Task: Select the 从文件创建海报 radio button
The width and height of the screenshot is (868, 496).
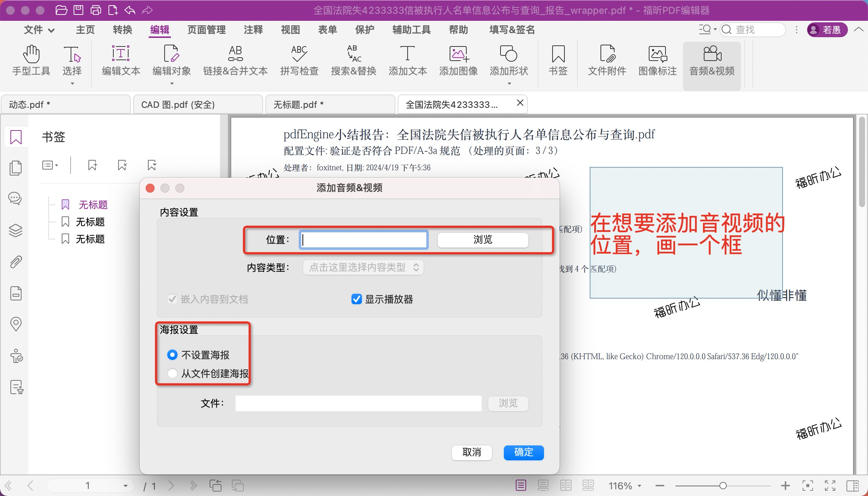Action: click(x=172, y=373)
